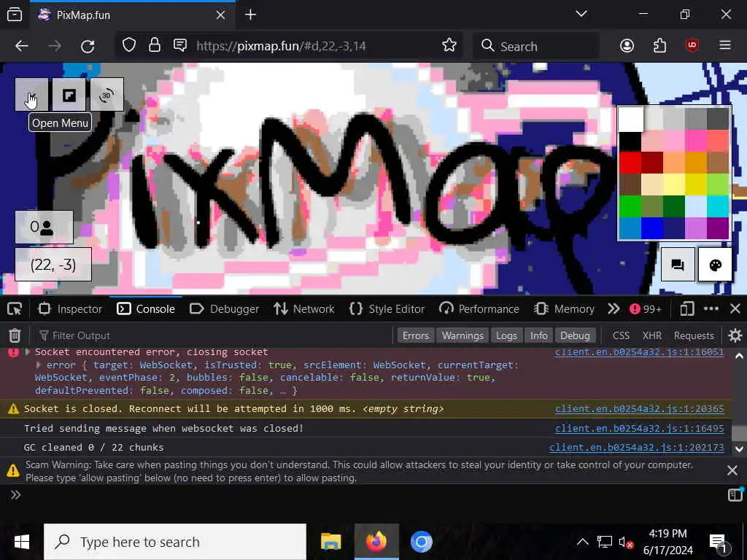747x560 pixels.
Task: Select the bright red color swatch
Action: coord(630,163)
